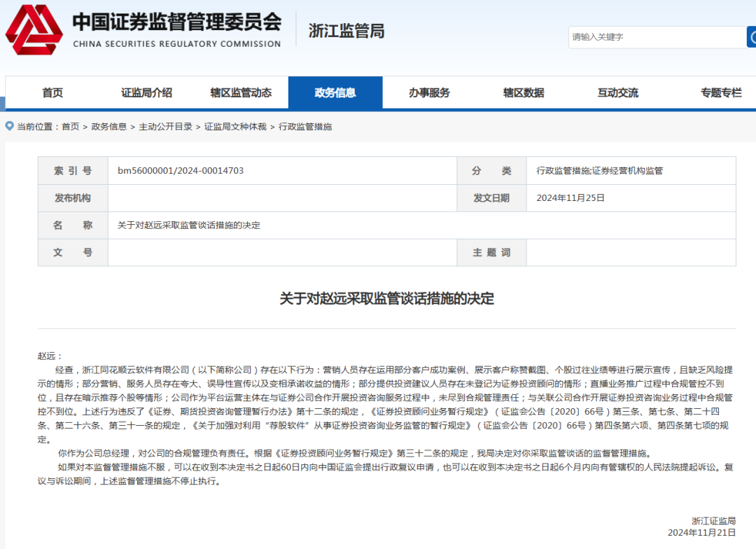Select the 政务信息 navigation tab
The height and width of the screenshot is (549, 756).
coord(335,92)
